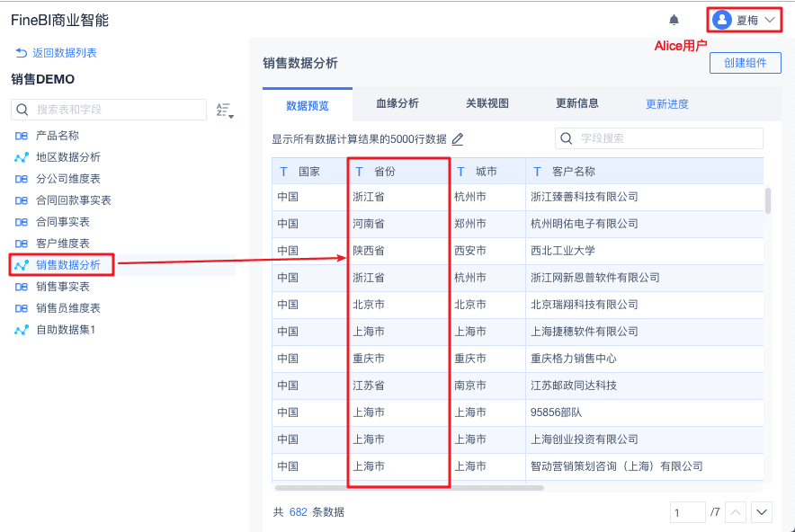Viewport: 795px width, 532px height.
Task: Select the 产品名称 table
Action: click(57, 136)
